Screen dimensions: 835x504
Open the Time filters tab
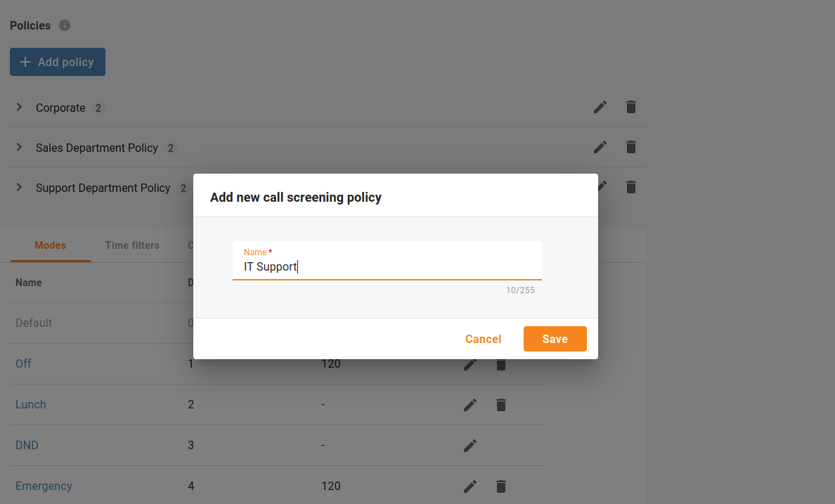pos(132,245)
